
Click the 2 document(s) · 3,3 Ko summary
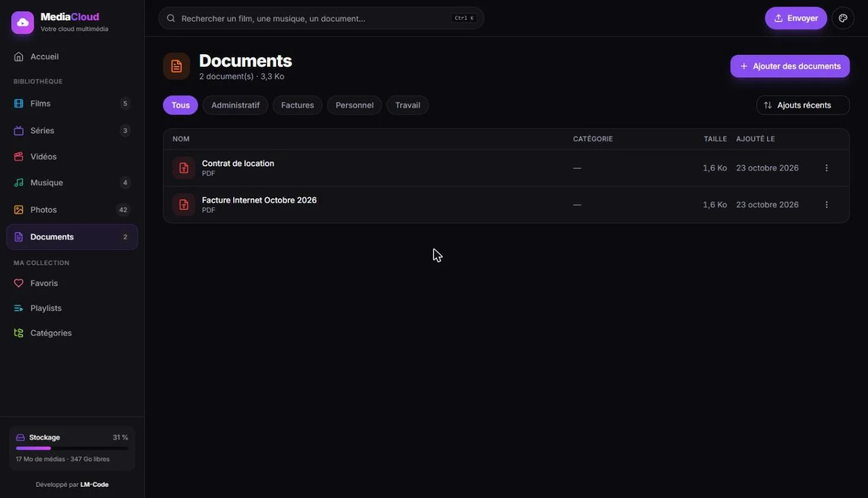point(241,76)
